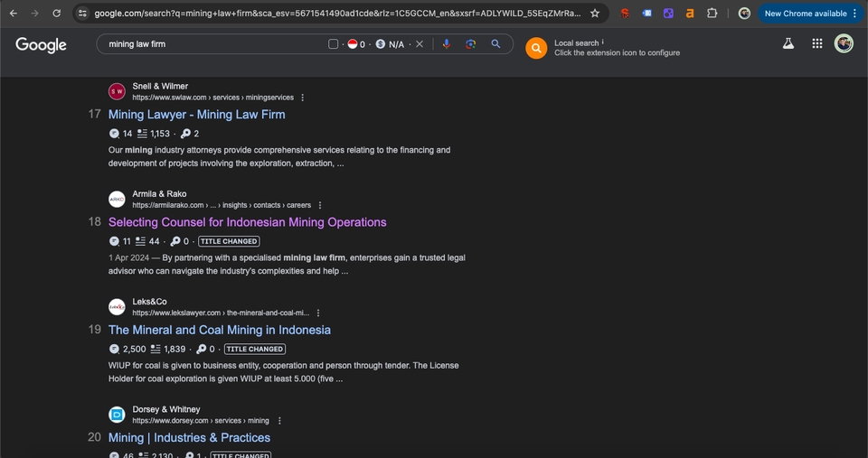Tick the checkbox inside the search bar
Viewport: 868px width, 458px height.
[334, 44]
